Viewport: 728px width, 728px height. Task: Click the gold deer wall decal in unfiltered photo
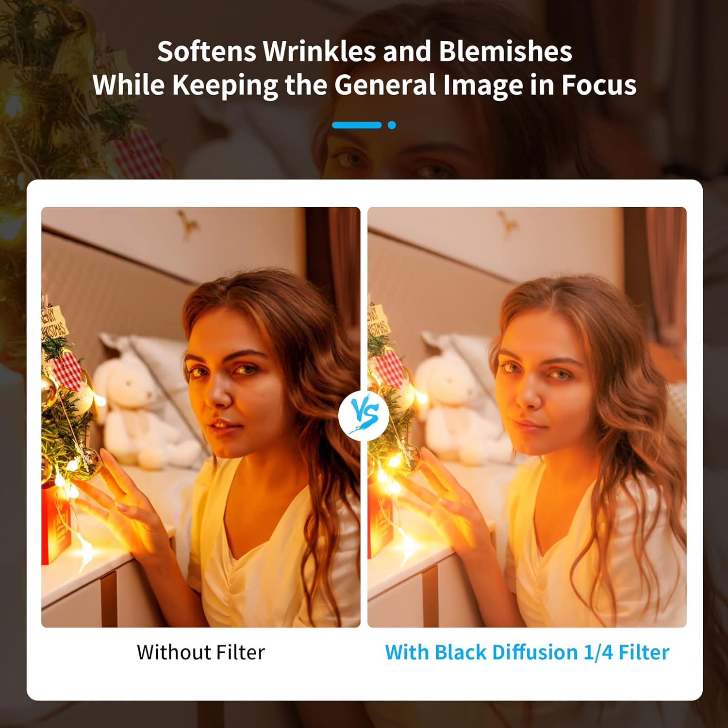[x=187, y=224]
